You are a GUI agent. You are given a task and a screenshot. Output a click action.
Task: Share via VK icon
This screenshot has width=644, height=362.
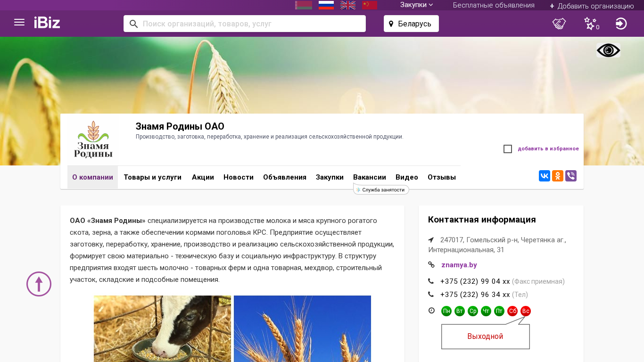click(x=545, y=176)
